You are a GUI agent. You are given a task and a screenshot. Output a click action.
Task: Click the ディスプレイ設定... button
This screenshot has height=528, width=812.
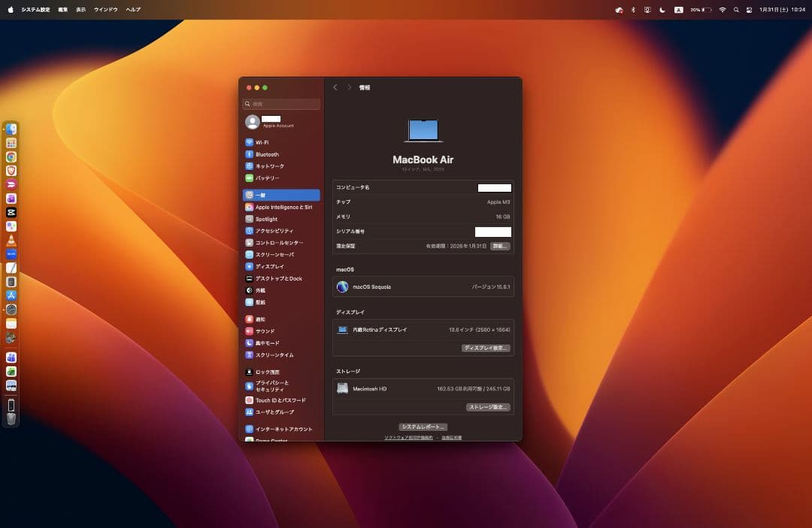[486, 348]
